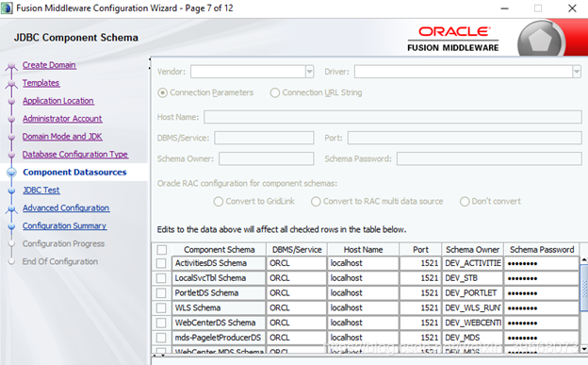This screenshot has width=588, height=365.
Task: Click the Port input field
Action: pyautogui.click(x=465, y=138)
